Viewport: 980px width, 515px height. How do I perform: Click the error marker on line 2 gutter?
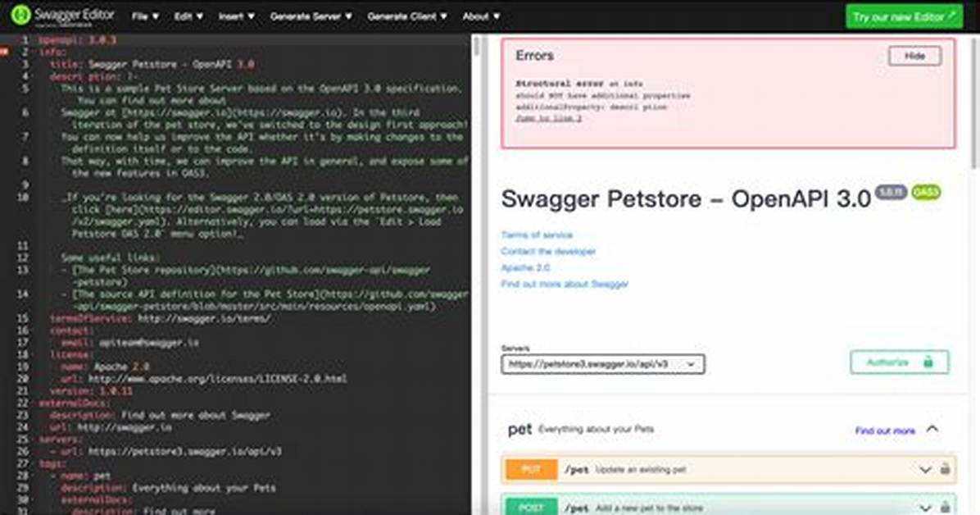click(4, 52)
